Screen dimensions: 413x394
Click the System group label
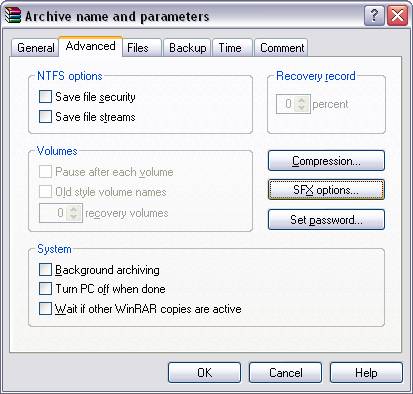(54, 249)
